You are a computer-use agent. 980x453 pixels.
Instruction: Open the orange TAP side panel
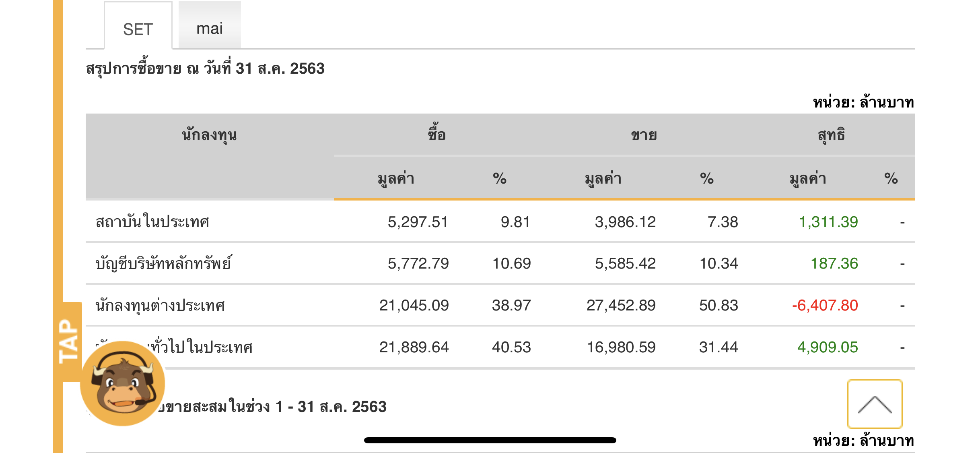point(69,341)
